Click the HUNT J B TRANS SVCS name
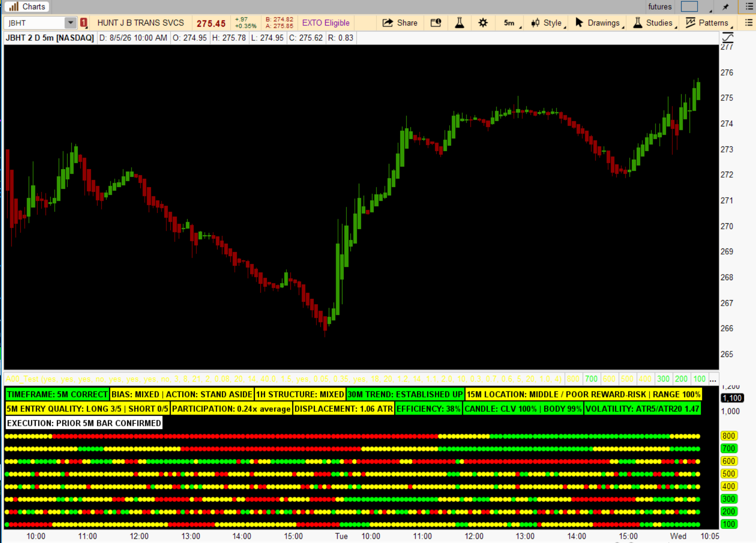 coord(141,23)
